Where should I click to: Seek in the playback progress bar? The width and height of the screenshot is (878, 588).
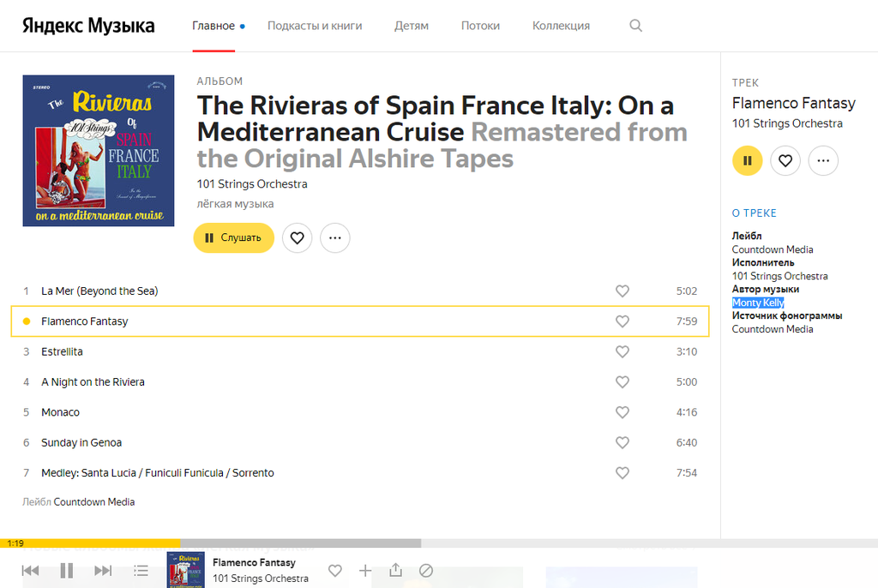point(439,543)
